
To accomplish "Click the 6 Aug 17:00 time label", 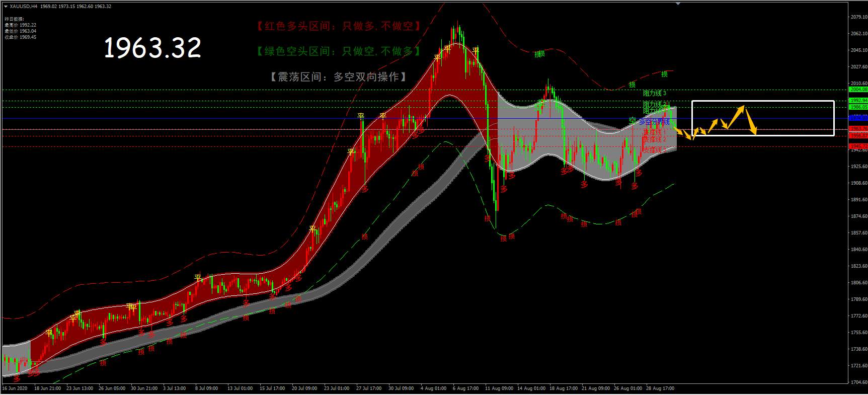I will [465, 388].
